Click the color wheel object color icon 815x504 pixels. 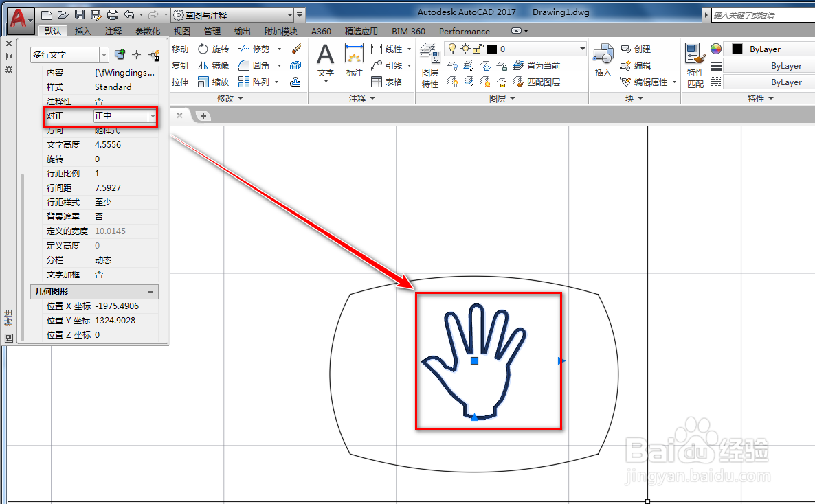716,49
